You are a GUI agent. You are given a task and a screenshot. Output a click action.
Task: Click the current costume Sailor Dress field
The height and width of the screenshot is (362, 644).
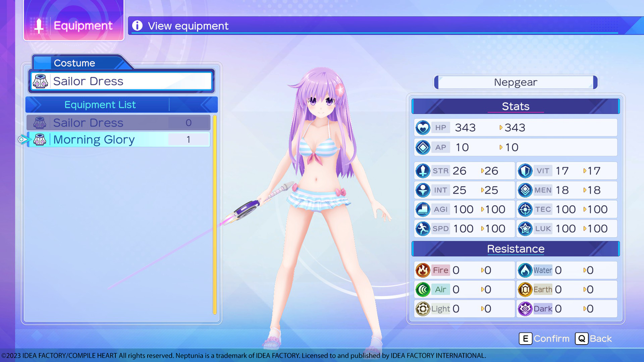[x=121, y=81]
